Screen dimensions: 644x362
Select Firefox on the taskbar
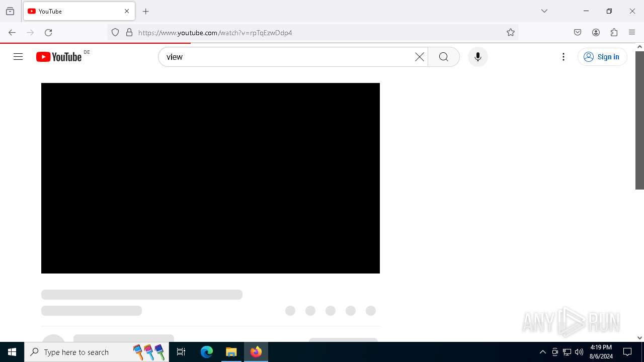point(256,352)
